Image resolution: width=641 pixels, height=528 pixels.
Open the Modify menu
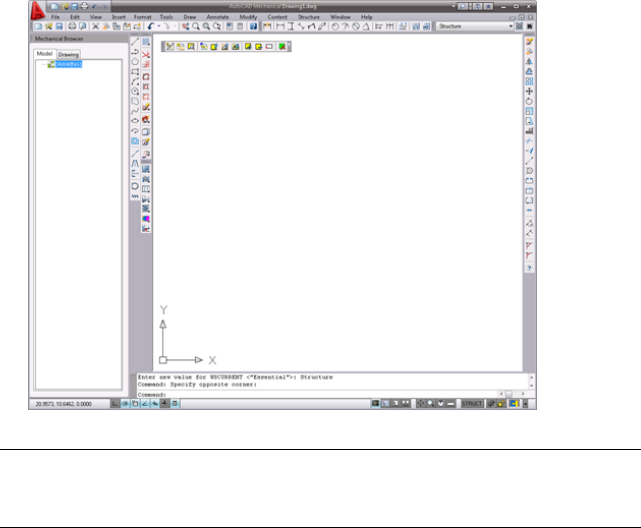tap(248, 17)
